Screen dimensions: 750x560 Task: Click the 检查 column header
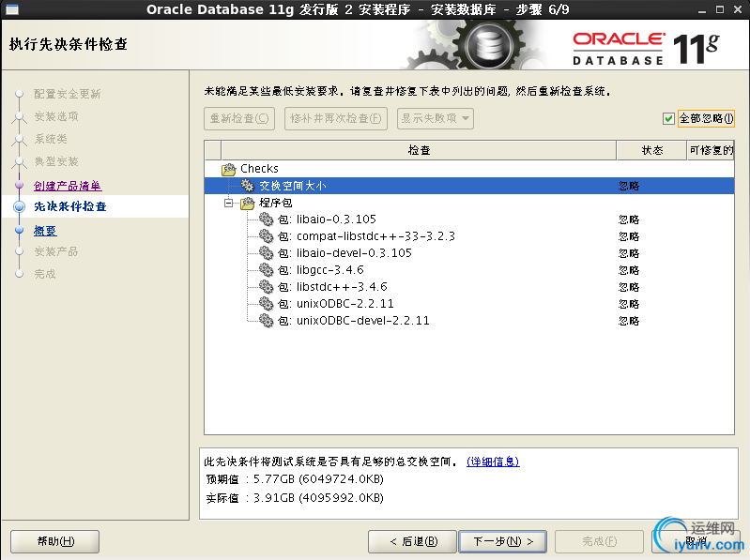pos(419,150)
